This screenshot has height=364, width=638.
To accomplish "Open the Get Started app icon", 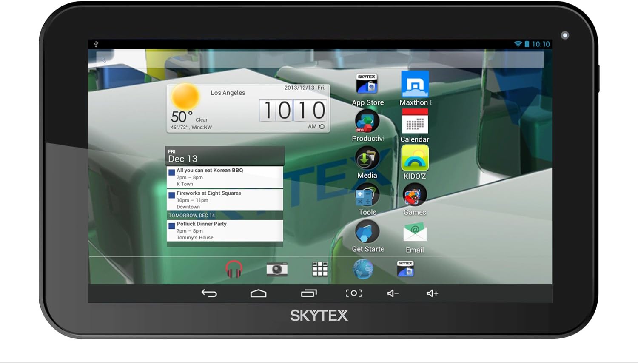I will [367, 232].
